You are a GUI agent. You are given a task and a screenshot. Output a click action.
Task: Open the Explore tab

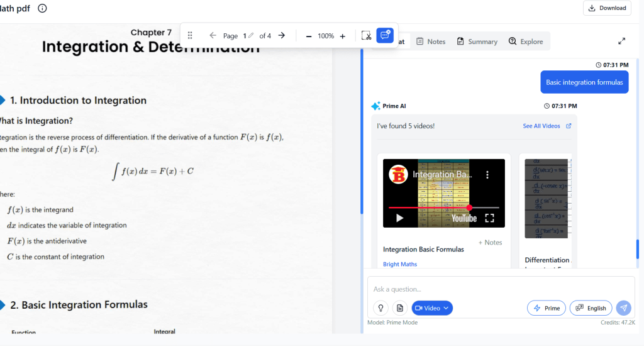tap(526, 42)
